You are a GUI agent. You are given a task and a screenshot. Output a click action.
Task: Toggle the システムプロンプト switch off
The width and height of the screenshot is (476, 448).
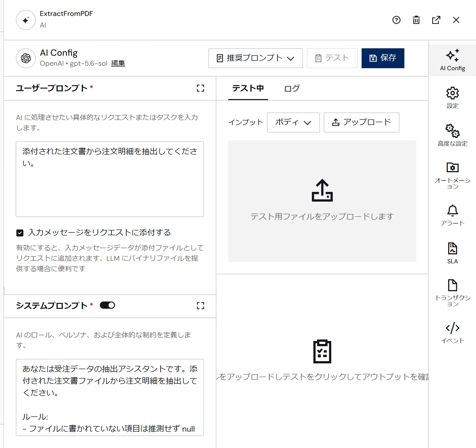pyautogui.click(x=107, y=305)
